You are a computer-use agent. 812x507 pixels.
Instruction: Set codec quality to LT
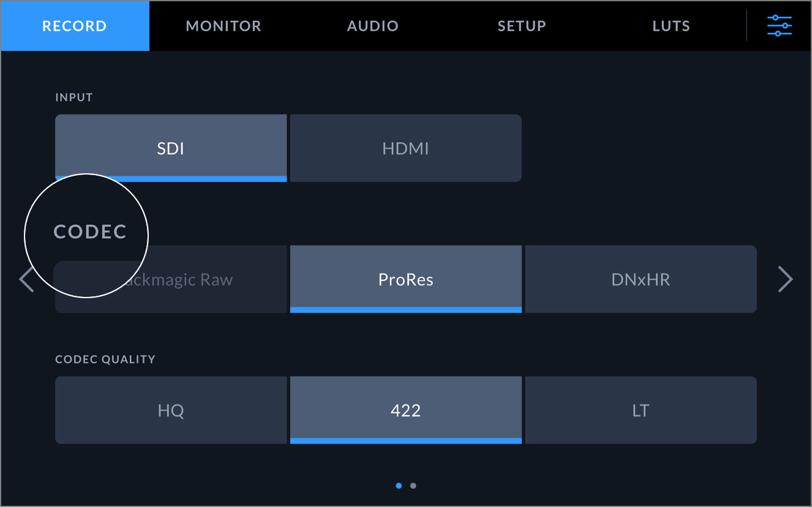tap(641, 410)
